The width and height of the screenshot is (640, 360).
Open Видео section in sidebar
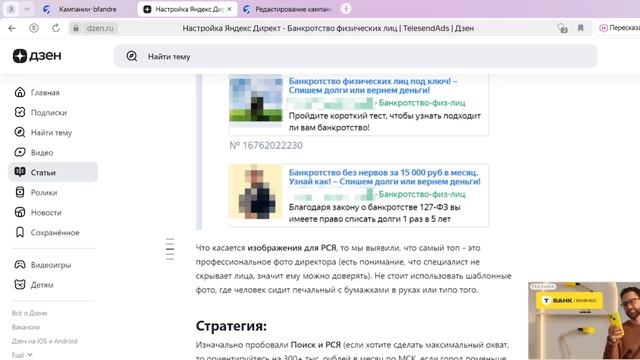pos(53,153)
